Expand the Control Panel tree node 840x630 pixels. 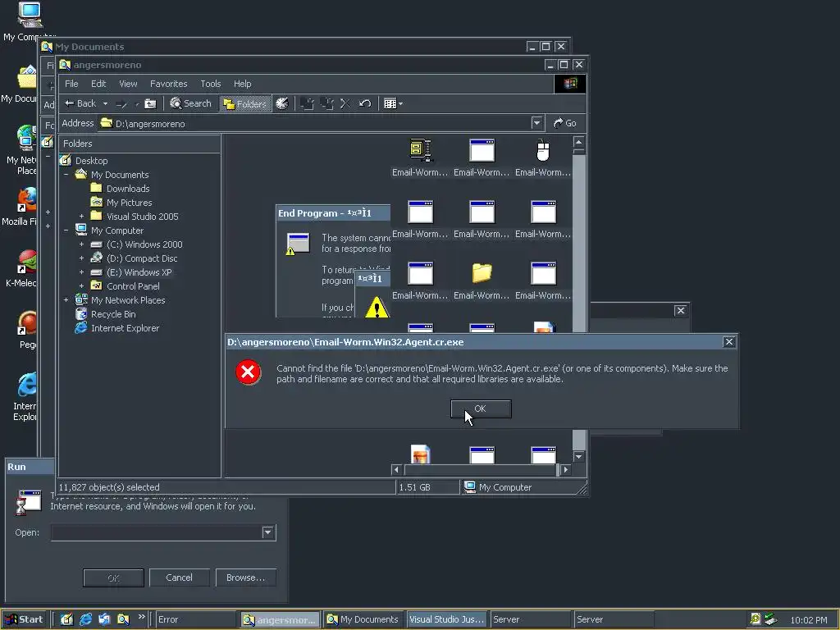(81, 286)
